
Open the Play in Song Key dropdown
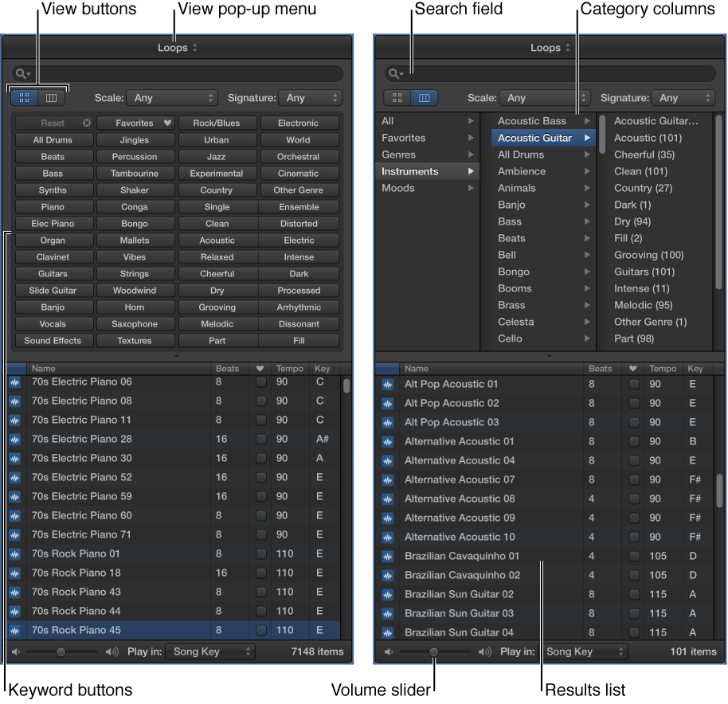click(x=209, y=651)
